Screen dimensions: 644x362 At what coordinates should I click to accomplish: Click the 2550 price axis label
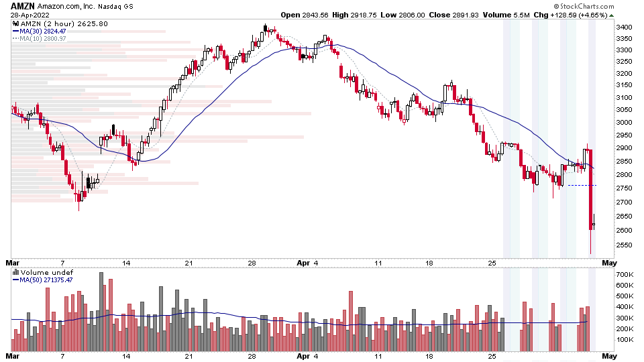pos(624,245)
